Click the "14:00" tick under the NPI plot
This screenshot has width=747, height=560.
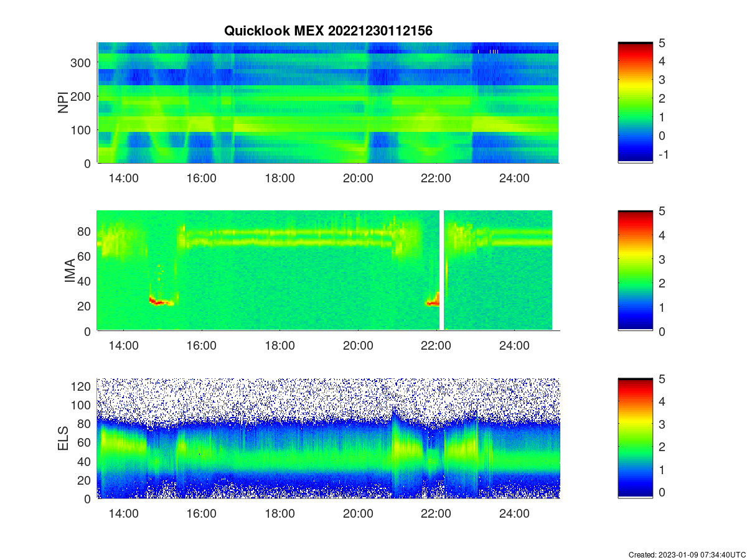click(x=124, y=178)
